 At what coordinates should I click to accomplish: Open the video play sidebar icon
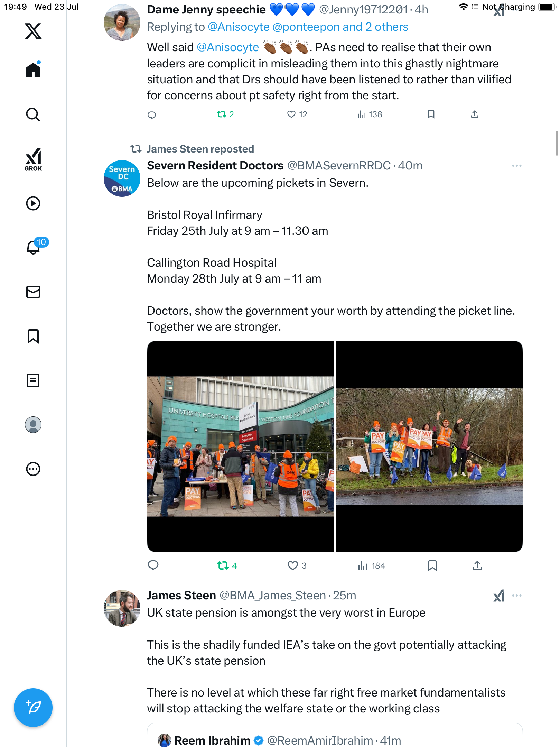[33, 203]
